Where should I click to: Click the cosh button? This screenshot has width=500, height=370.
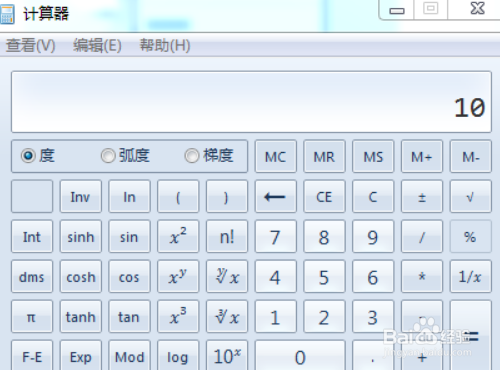[81, 277]
